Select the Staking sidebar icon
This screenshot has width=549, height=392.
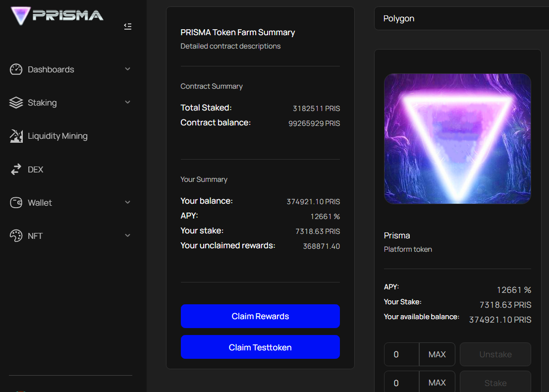(16, 103)
